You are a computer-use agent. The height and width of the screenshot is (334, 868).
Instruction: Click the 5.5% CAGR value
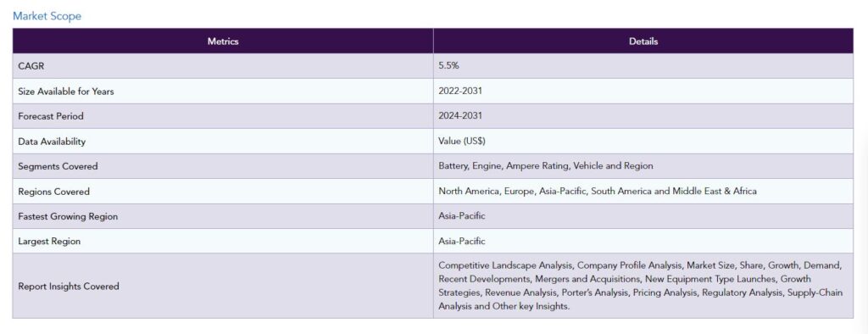(448, 66)
